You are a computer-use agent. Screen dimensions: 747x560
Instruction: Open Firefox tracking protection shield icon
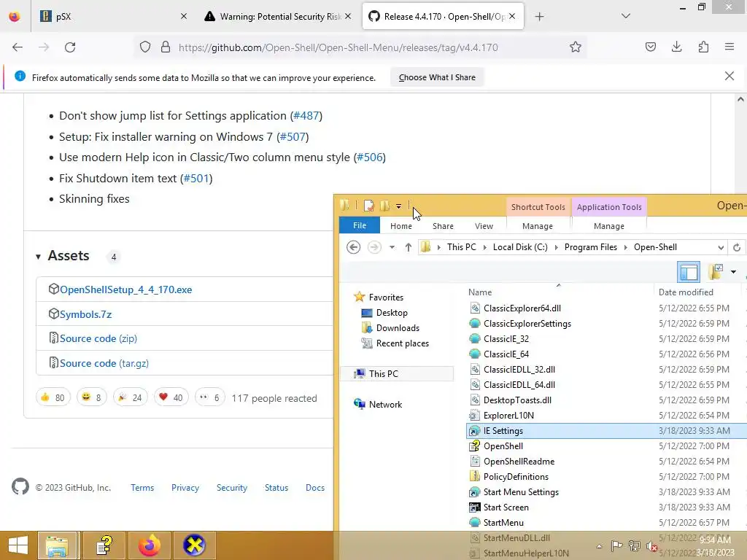(145, 47)
